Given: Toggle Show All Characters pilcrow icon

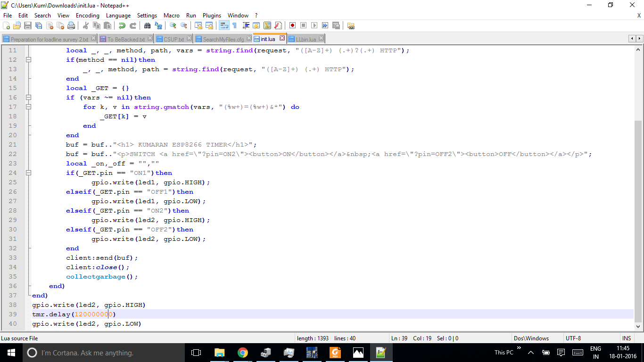Looking at the screenshot, I should [234, 25].
